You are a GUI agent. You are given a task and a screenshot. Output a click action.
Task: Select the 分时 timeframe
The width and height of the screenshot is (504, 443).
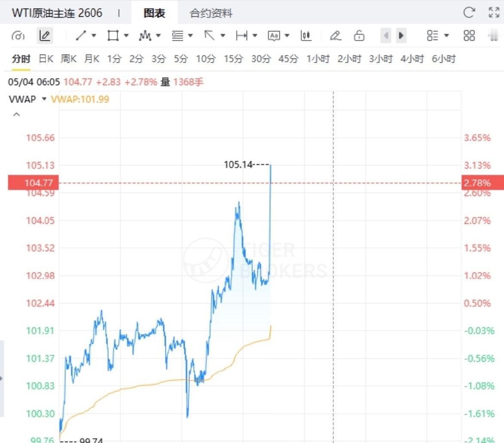coord(21,59)
